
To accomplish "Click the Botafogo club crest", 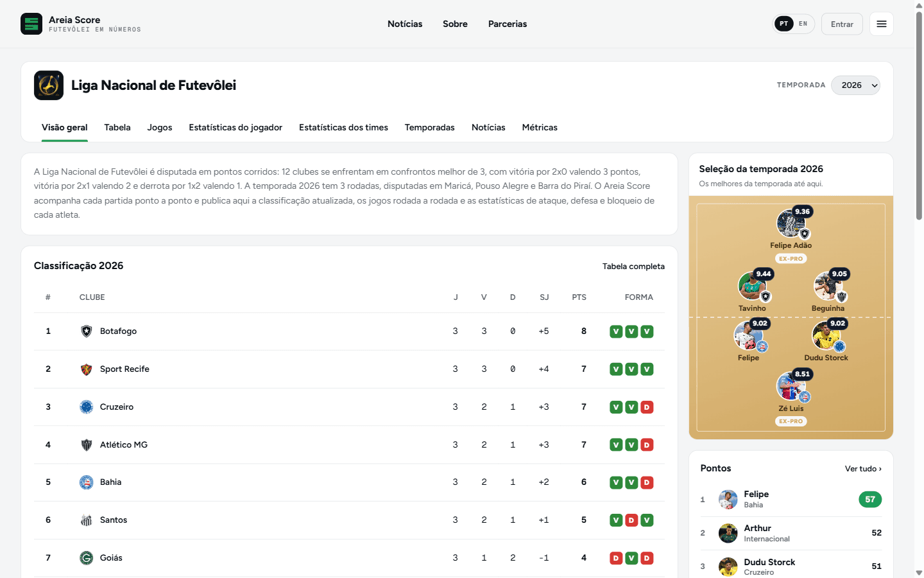I will [x=87, y=331].
